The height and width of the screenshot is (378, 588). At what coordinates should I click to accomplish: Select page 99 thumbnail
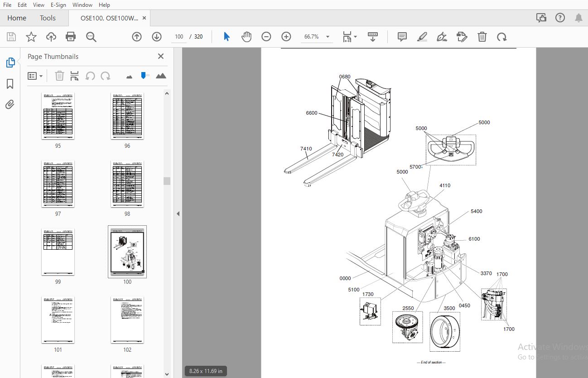[58, 252]
